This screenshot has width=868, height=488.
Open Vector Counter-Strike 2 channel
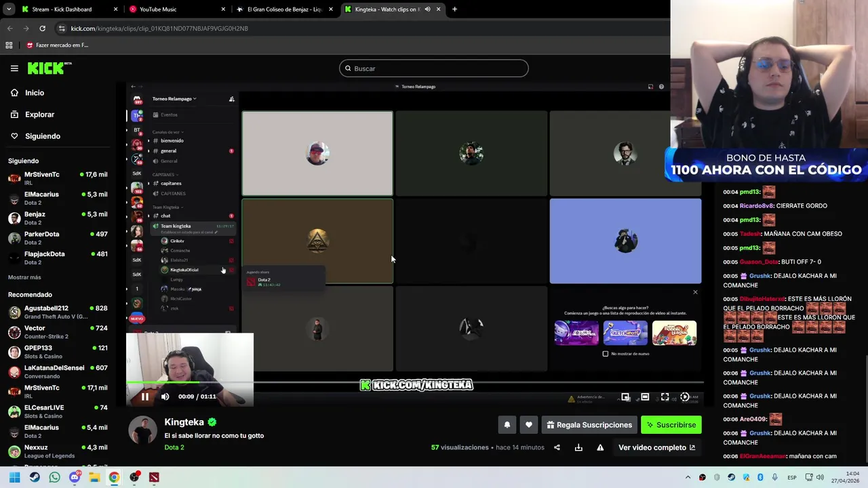[58, 332]
